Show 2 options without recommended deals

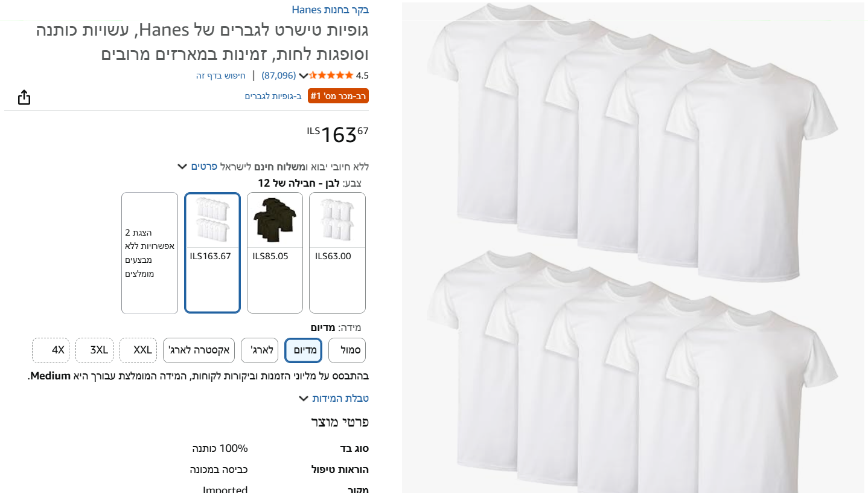click(x=150, y=253)
